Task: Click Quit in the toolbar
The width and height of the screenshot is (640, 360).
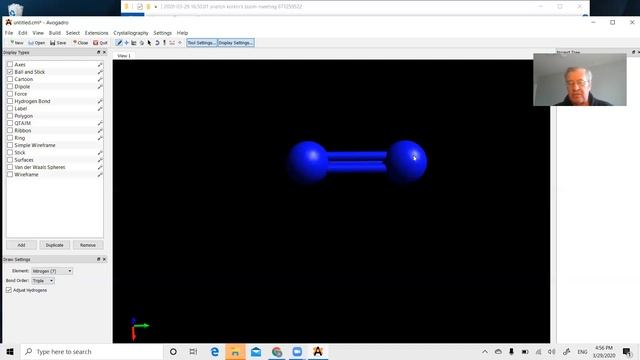Action: pos(100,43)
